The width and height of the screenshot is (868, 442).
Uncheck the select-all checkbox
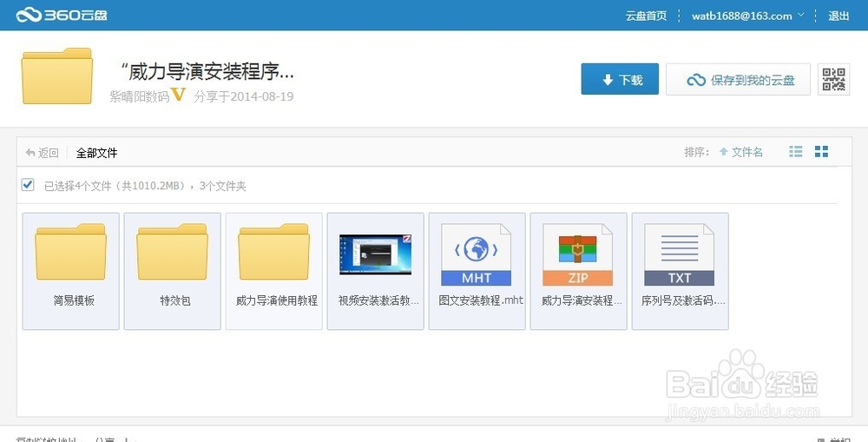pyautogui.click(x=28, y=184)
